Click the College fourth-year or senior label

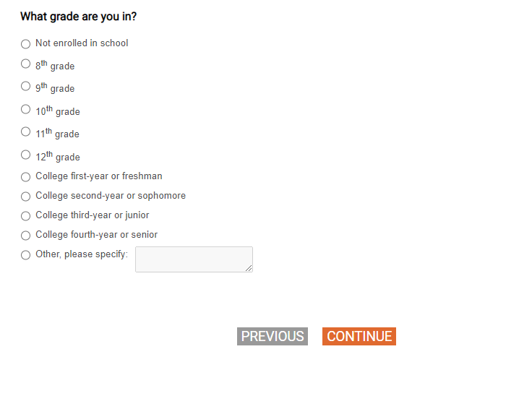(96, 235)
